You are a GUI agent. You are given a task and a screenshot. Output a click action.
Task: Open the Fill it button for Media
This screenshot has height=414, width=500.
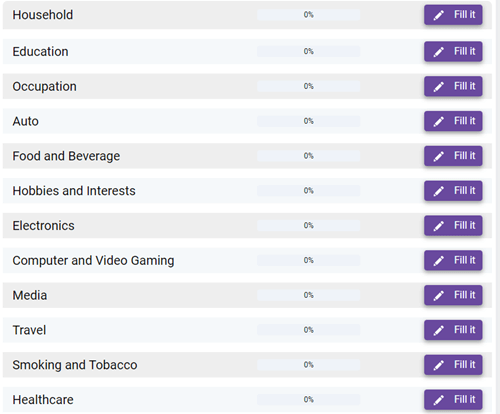(x=453, y=295)
